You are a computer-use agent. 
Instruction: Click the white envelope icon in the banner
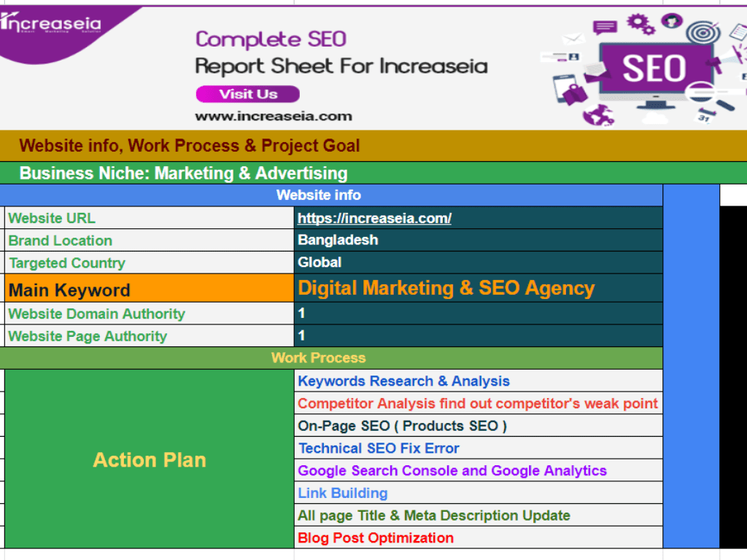pos(573,38)
